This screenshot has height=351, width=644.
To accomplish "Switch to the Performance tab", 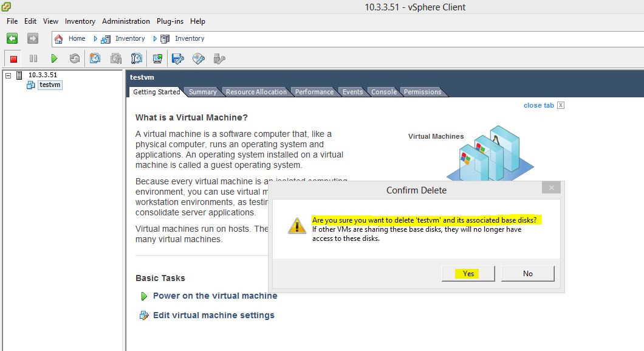I will click(314, 92).
